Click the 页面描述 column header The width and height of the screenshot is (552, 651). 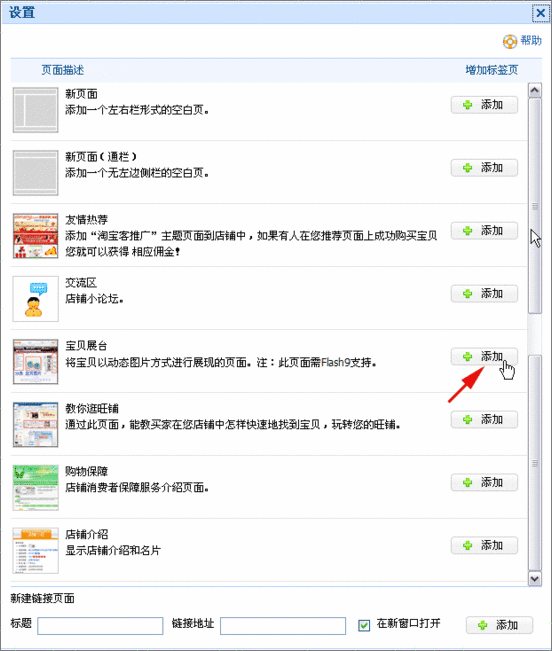tap(63, 70)
